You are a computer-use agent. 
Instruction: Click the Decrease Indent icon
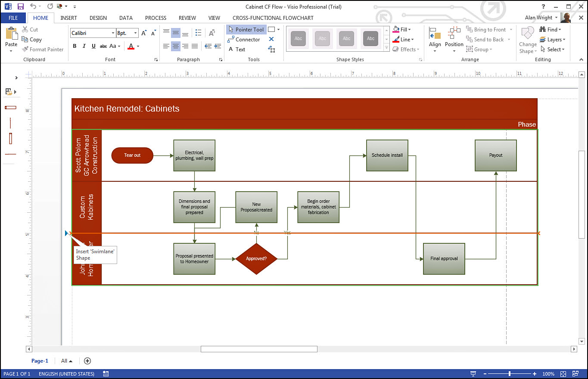pyautogui.click(x=208, y=46)
